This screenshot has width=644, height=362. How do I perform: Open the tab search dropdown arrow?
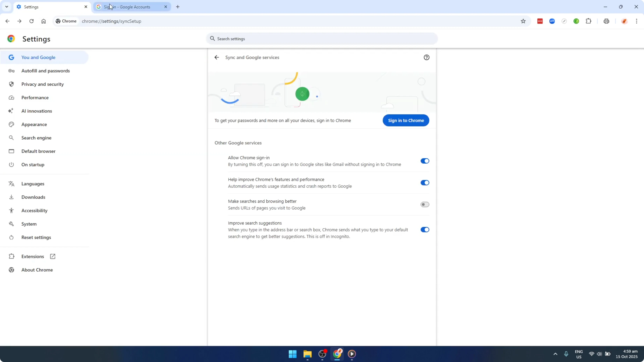7,7
